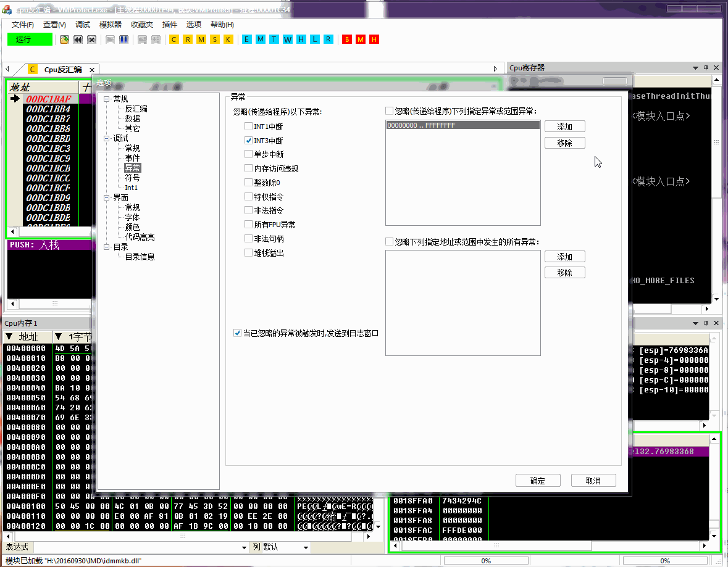Open the cyan T toolbar icon
The image size is (728, 567).
(x=274, y=39)
